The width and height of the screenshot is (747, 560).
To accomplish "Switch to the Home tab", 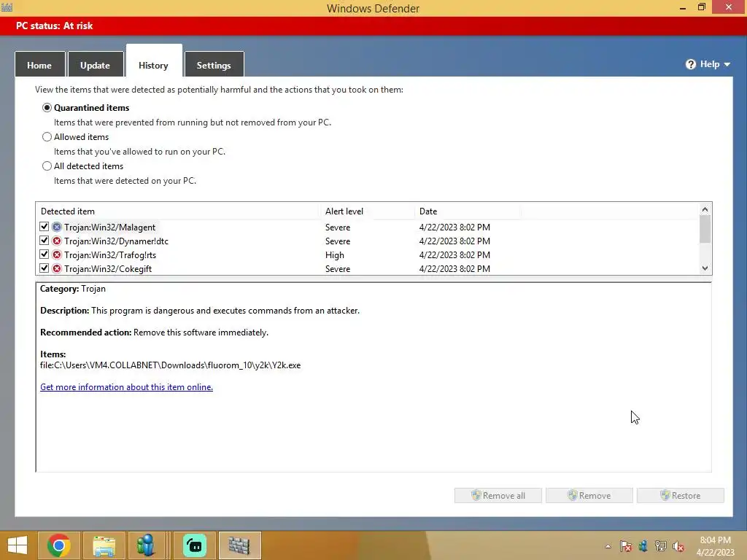I will (39, 65).
